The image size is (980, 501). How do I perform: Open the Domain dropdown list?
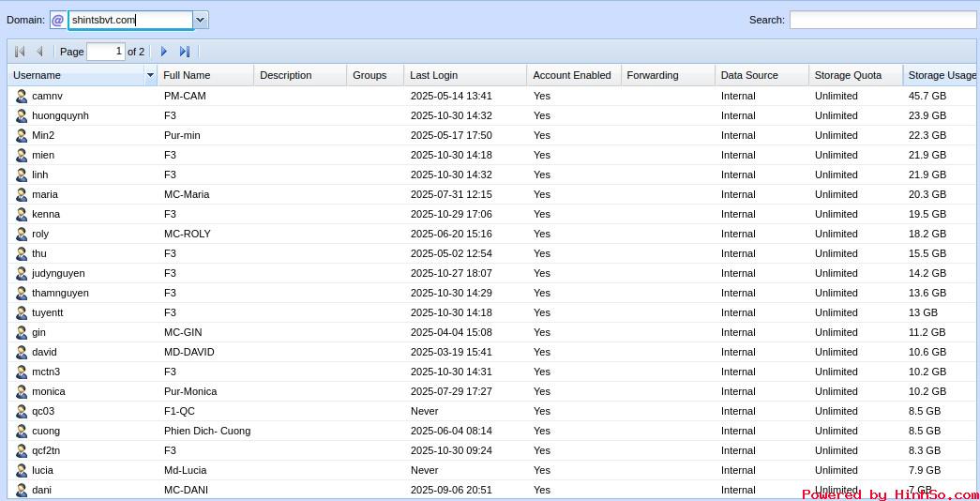pyautogui.click(x=201, y=20)
